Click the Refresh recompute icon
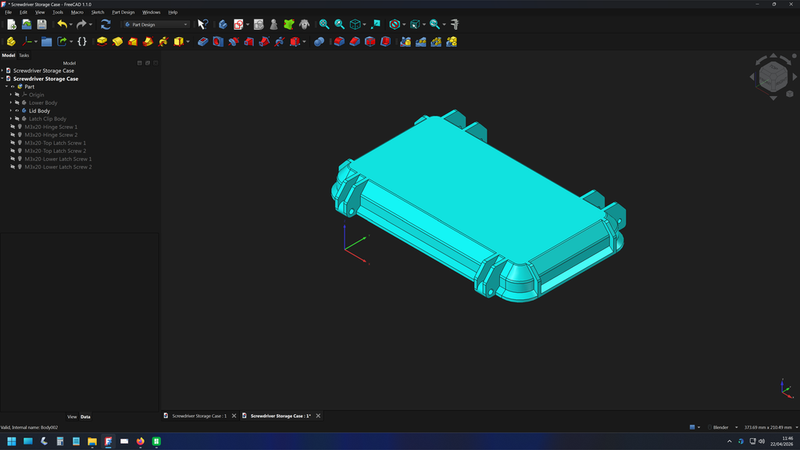Screen dimensions: 800x450 pos(105,24)
